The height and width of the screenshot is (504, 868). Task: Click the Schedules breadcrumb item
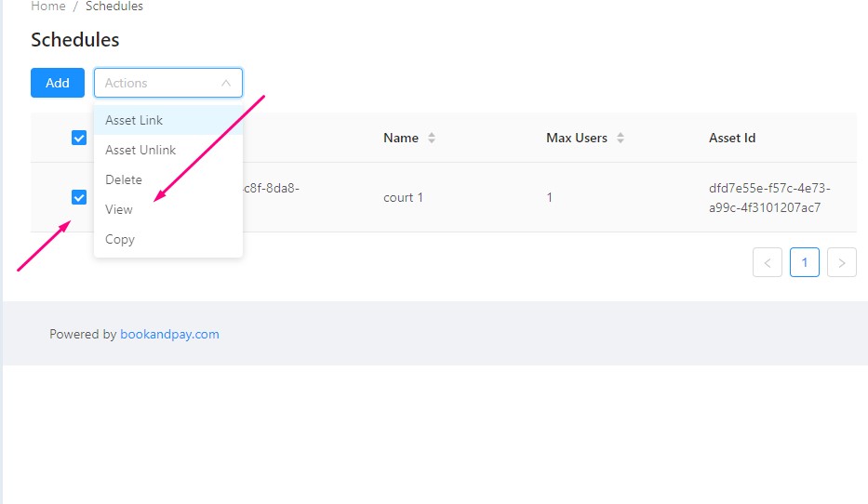[114, 7]
